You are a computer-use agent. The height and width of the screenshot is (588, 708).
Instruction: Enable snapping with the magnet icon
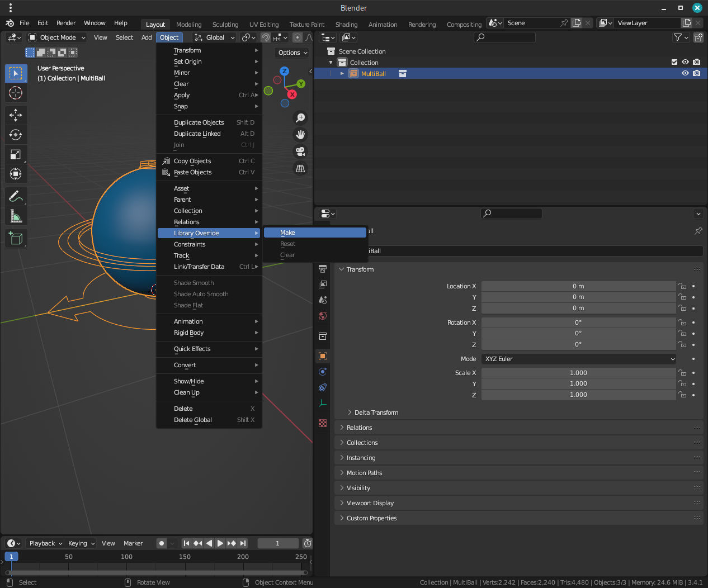[266, 37]
